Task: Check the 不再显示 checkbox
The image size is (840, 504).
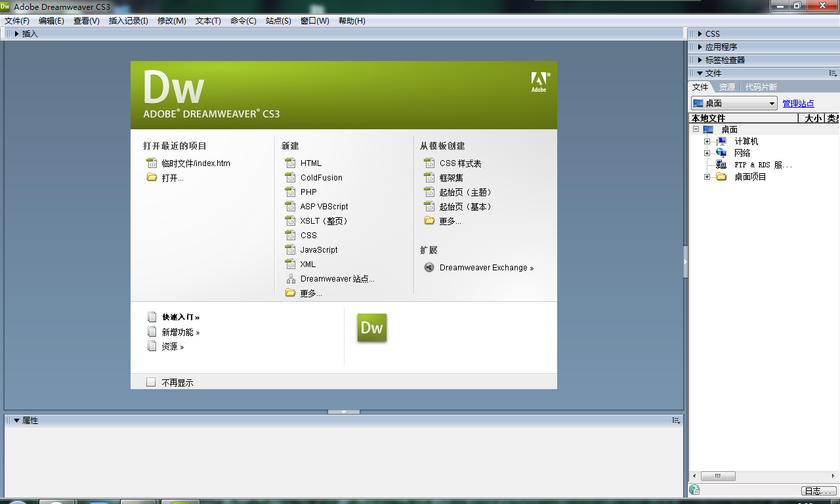Action: (151, 382)
